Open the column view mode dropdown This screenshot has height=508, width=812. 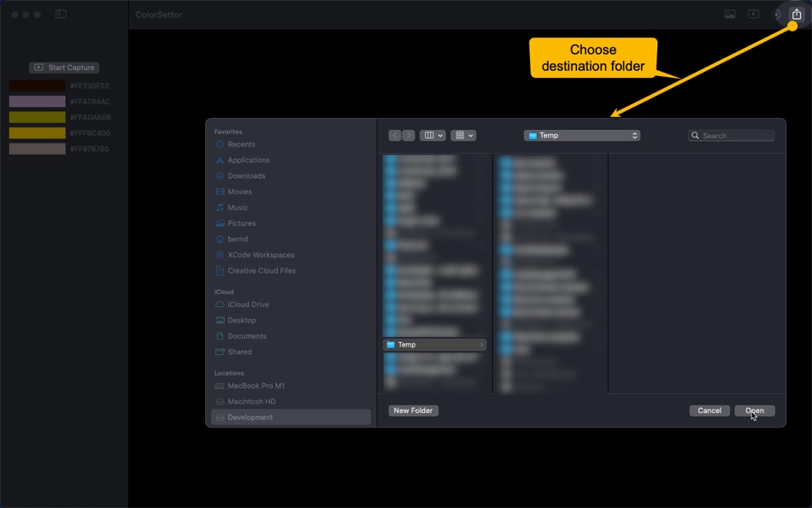click(432, 135)
